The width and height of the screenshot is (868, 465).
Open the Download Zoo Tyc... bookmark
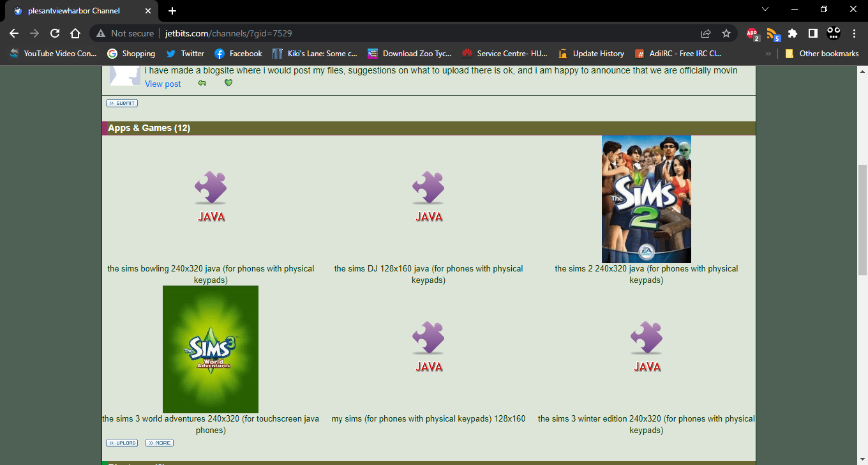pyautogui.click(x=410, y=54)
